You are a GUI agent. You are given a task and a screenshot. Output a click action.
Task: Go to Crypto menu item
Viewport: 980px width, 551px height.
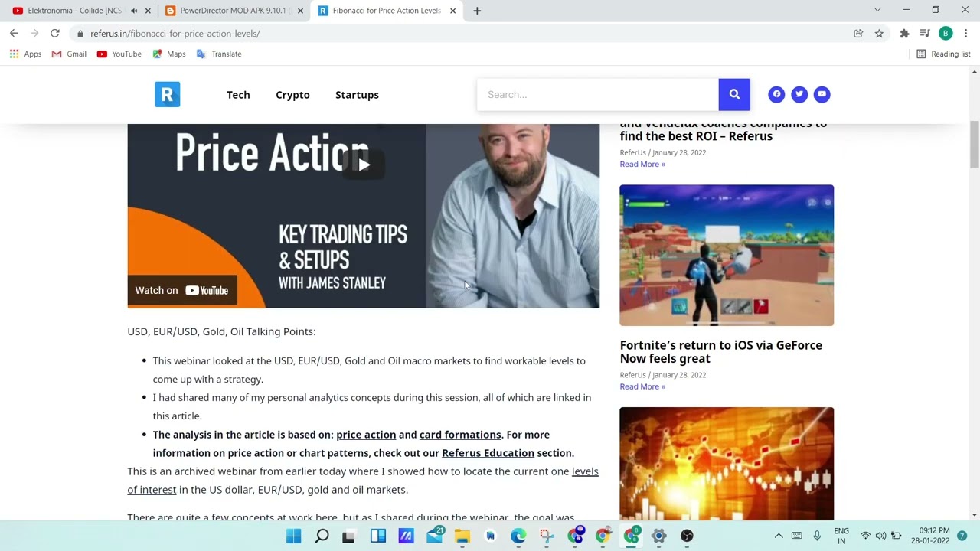point(292,95)
